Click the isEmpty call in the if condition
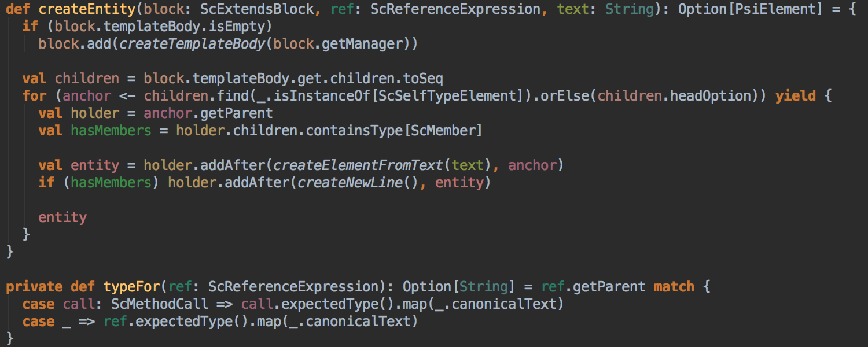The image size is (868, 347). click(x=245, y=27)
